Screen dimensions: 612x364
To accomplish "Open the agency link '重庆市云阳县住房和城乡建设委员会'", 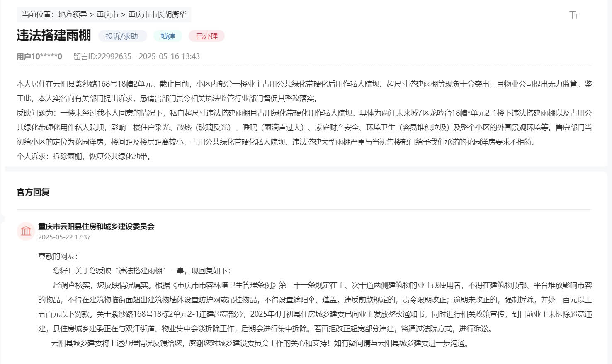I will coord(95,227).
